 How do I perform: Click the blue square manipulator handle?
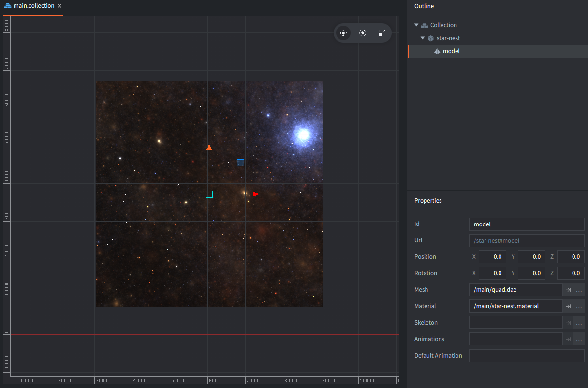pos(240,163)
